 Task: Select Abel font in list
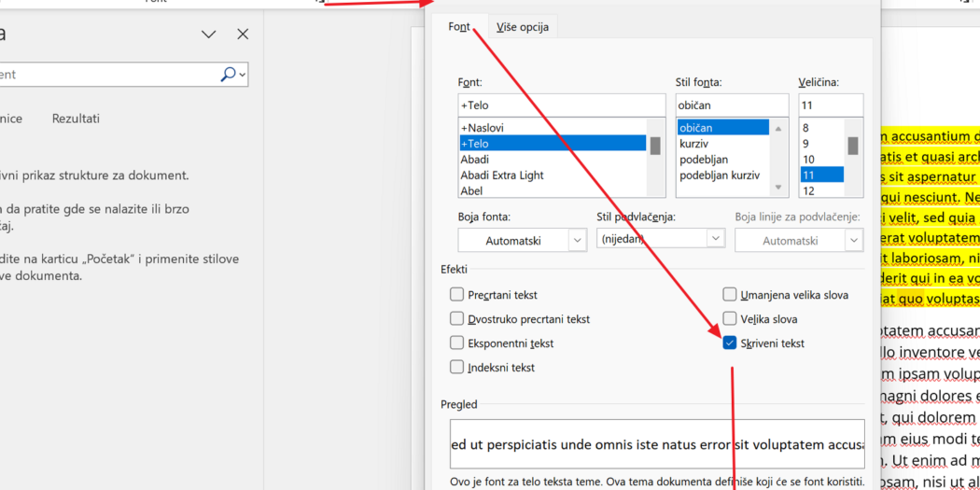coord(553,190)
